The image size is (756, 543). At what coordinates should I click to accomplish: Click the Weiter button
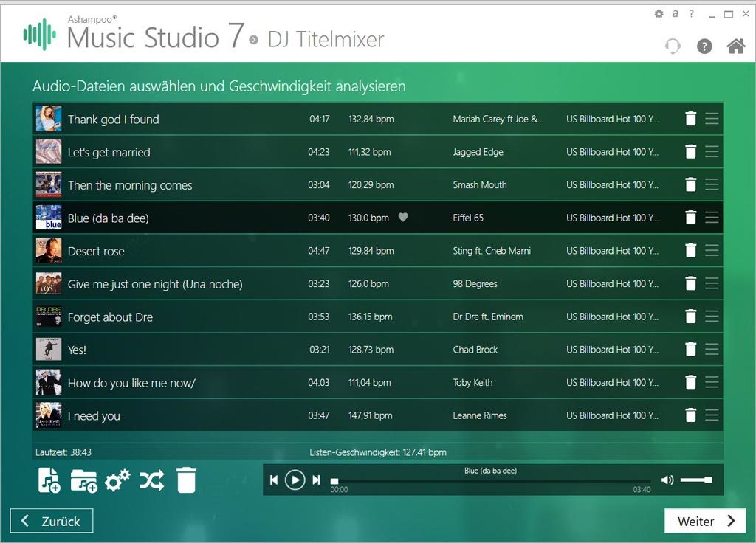tap(705, 521)
